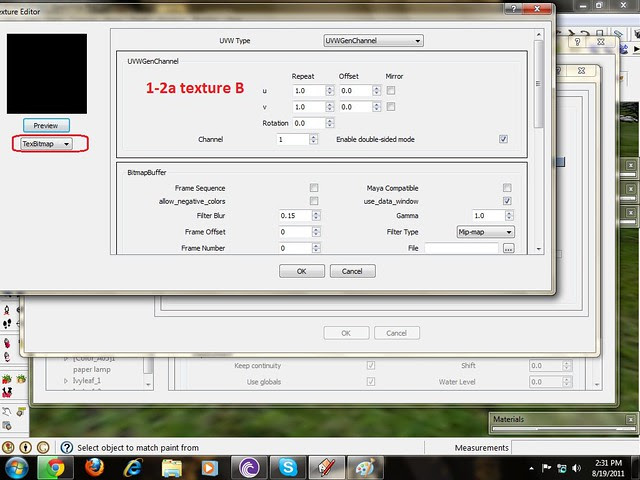Open Windows Start menu
The height and width of the screenshot is (480, 640).
[15, 468]
